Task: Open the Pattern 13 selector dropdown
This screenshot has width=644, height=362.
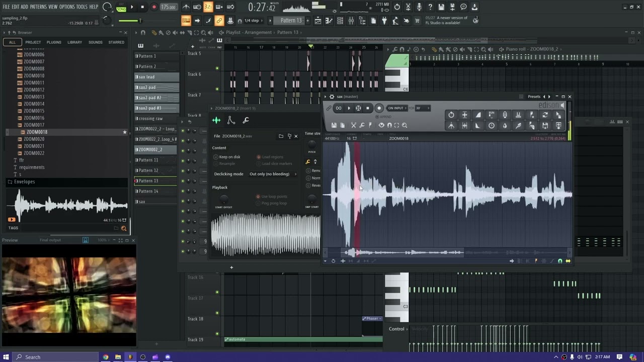Action: [x=288, y=21]
